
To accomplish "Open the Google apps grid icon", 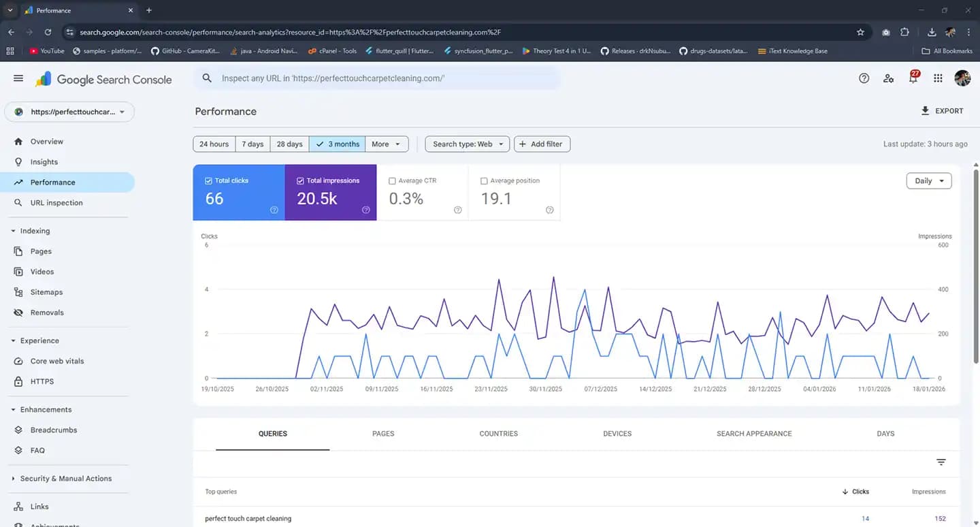I will pyautogui.click(x=938, y=78).
